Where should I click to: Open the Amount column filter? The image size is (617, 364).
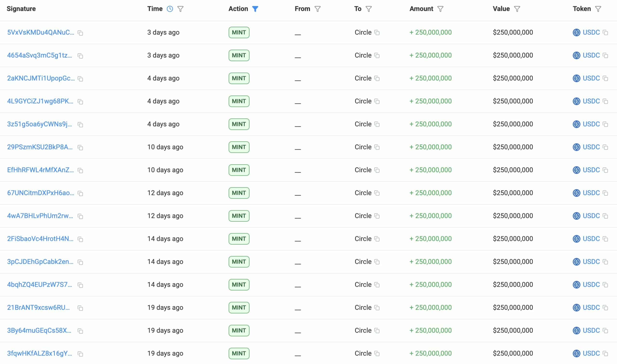pyautogui.click(x=440, y=9)
